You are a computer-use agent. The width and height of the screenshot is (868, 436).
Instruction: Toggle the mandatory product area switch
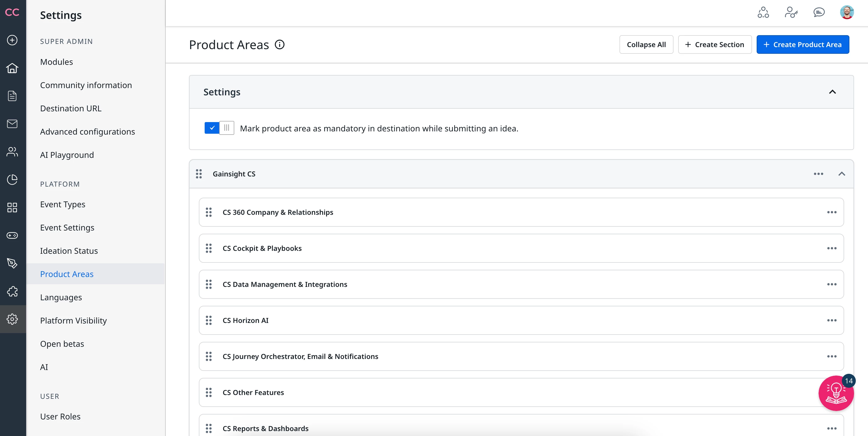tap(219, 128)
